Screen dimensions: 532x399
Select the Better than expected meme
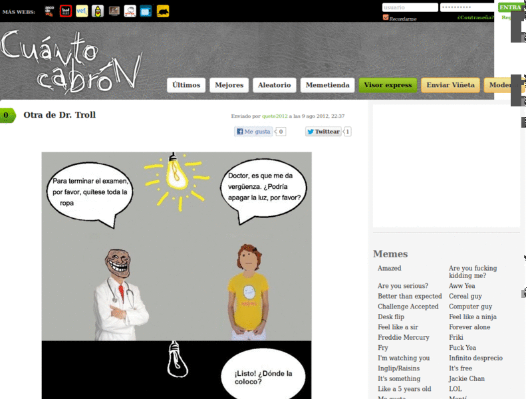point(410,296)
